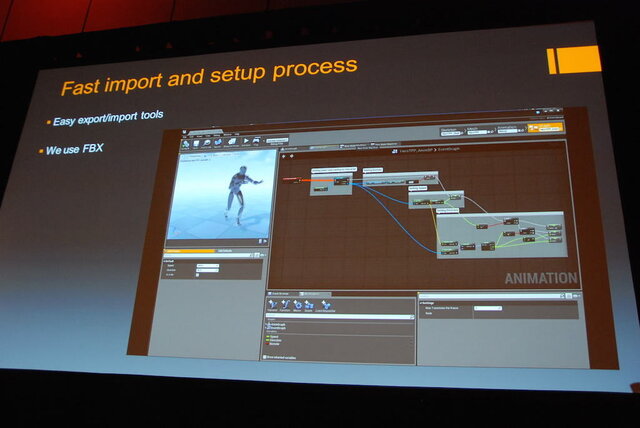Viewport: 640px width, 428px height.
Task: Open the debug object dropdown in toolbar
Action: click(277, 140)
